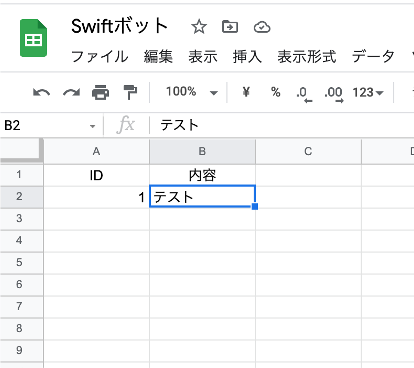Check the cloud save status icon
This screenshot has height=368, width=414.
tap(262, 27)
